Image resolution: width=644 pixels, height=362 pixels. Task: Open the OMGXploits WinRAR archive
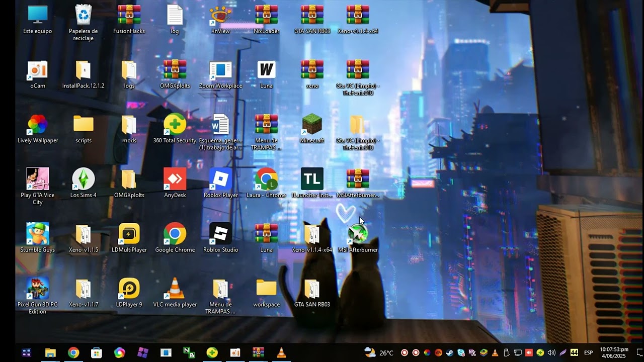click(x=175, y=74)
